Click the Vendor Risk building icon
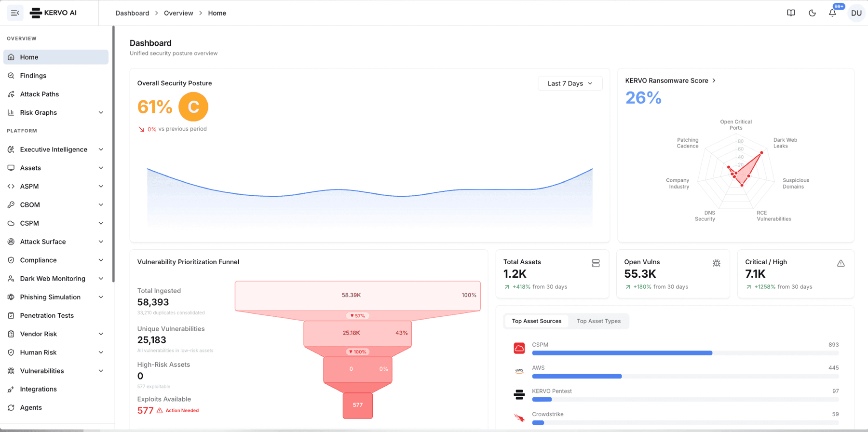This screenshot has width=868, height=432. [x=11, y=334]
